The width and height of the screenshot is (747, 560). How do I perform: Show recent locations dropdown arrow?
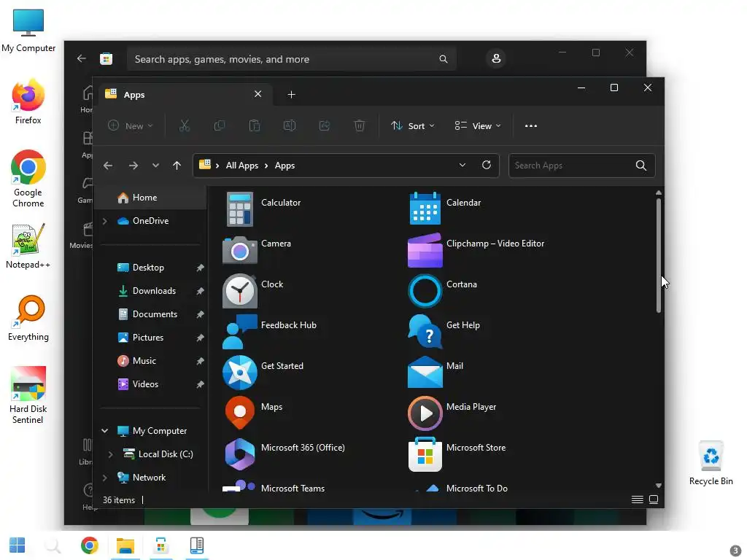coord(155,166)
